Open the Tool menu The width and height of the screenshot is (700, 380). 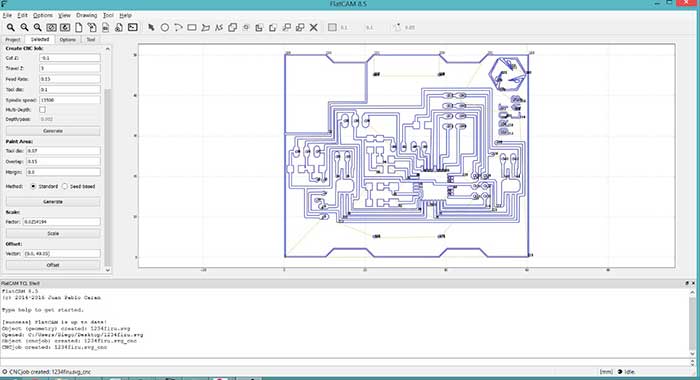[108, 15]
